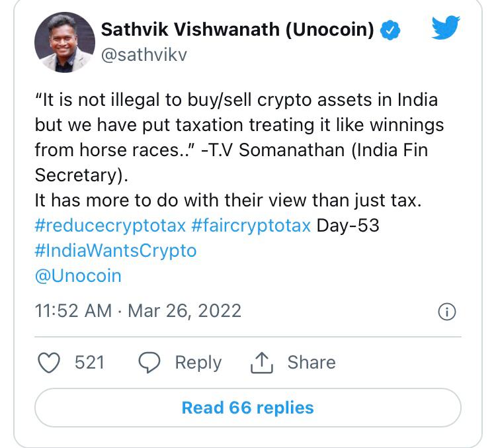Click the blue verified badge
This screenshot has height=448, width=496.
[x=392, y=30]
